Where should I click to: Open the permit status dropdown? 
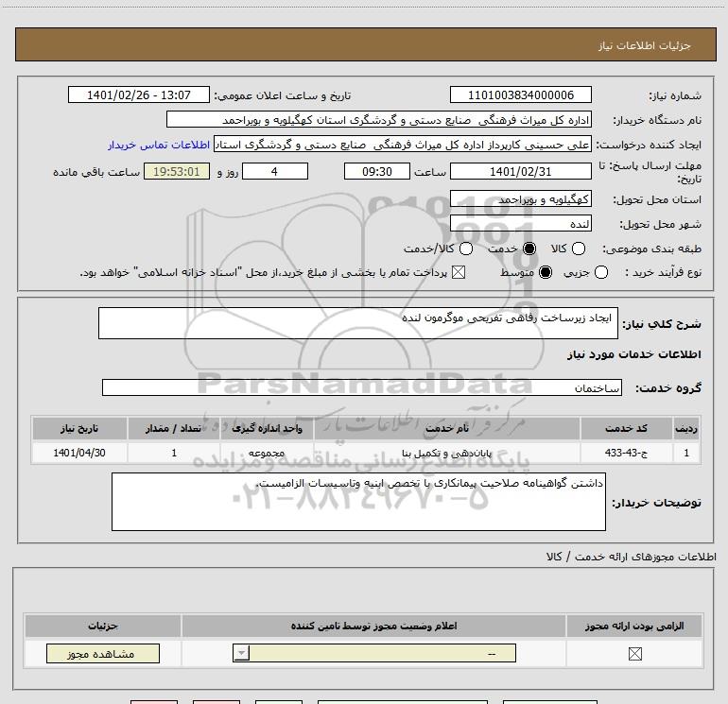coord(374,653)
